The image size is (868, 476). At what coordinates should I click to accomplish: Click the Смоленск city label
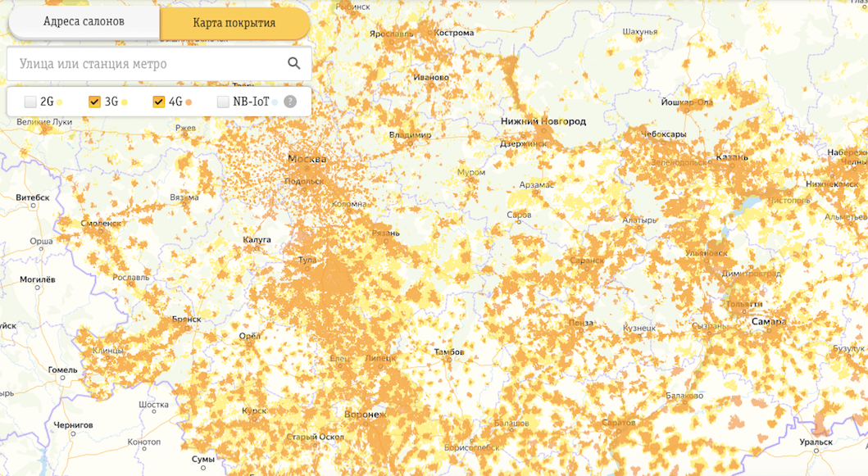tap(101, 223)
